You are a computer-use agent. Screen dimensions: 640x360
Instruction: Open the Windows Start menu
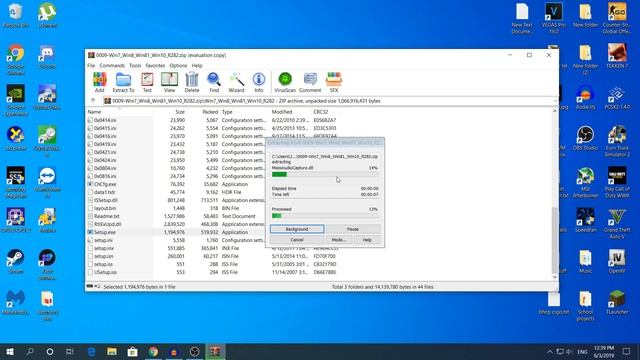pos(10,351)
